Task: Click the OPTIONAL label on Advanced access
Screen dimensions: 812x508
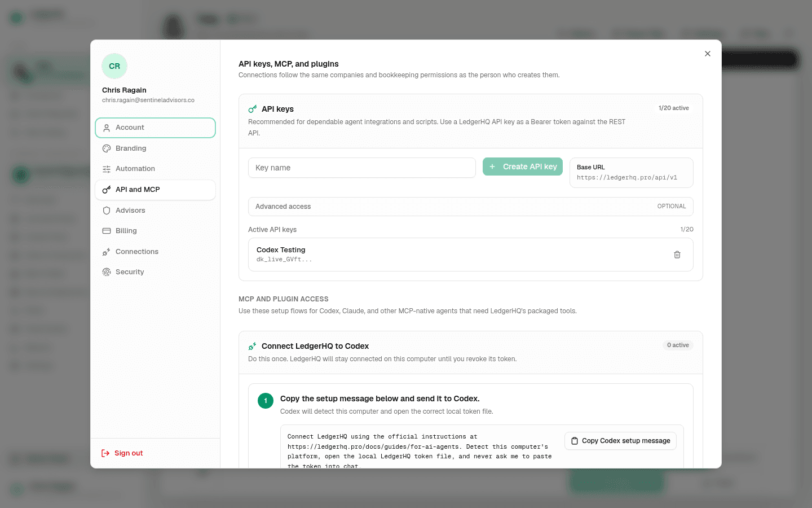Action: (x=672, y=207)
